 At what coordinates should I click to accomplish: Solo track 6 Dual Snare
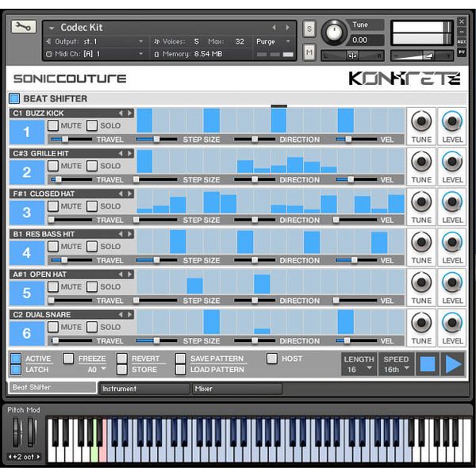click(x=92, y=327)
